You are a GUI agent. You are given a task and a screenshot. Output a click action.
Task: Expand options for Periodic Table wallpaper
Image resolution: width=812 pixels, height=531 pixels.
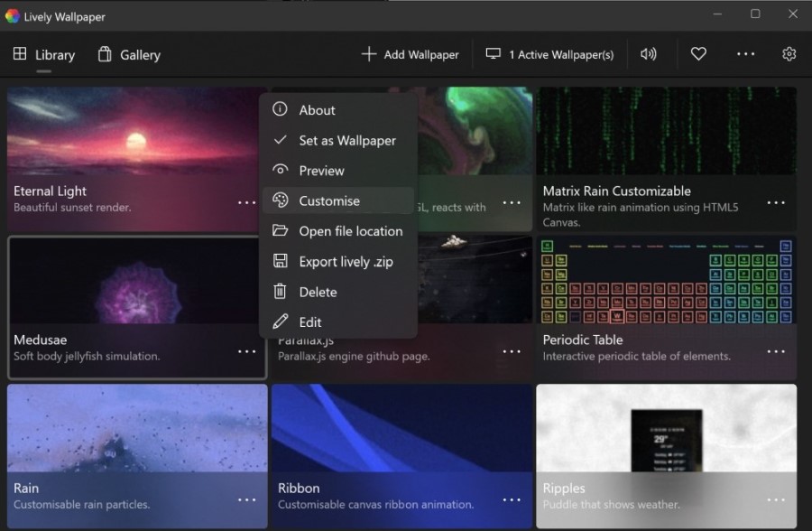pos(776,351)
